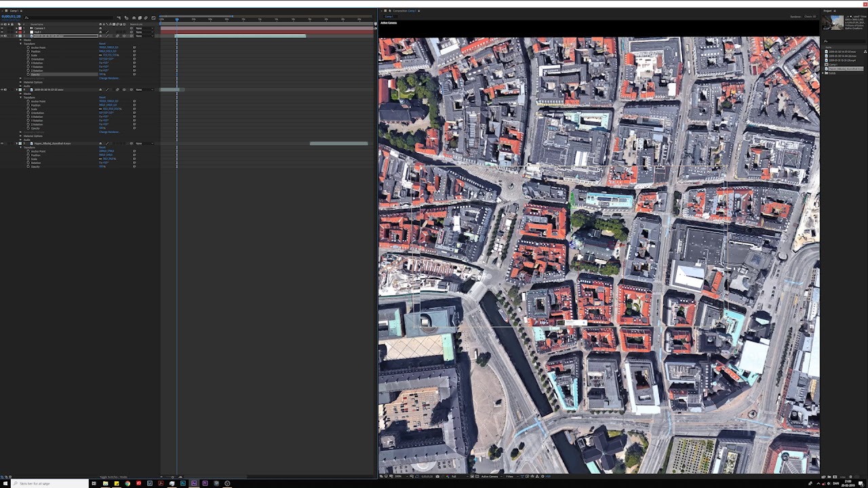Enable Motion Blur for the composition
The image size is (868, 488).
coord(146,18)
